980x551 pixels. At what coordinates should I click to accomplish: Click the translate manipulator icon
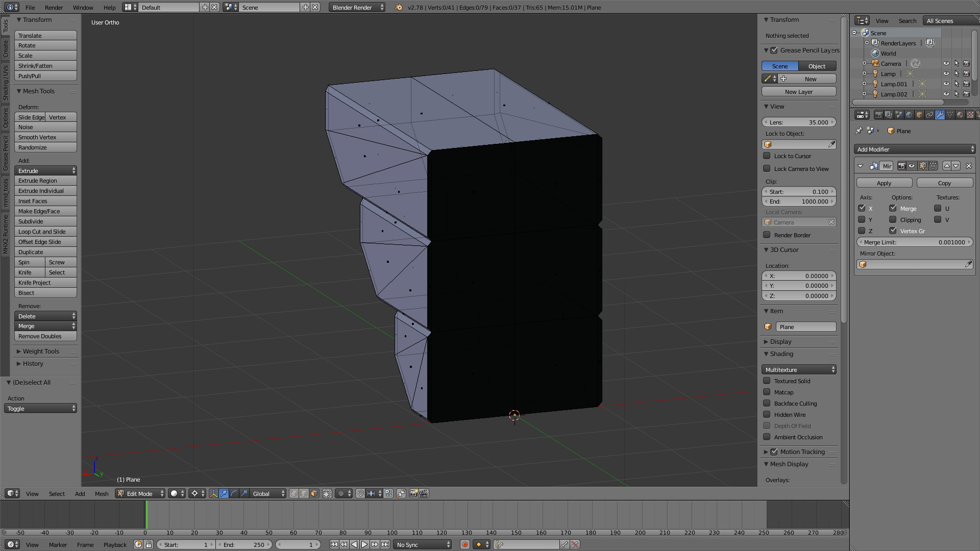point(224,494)
